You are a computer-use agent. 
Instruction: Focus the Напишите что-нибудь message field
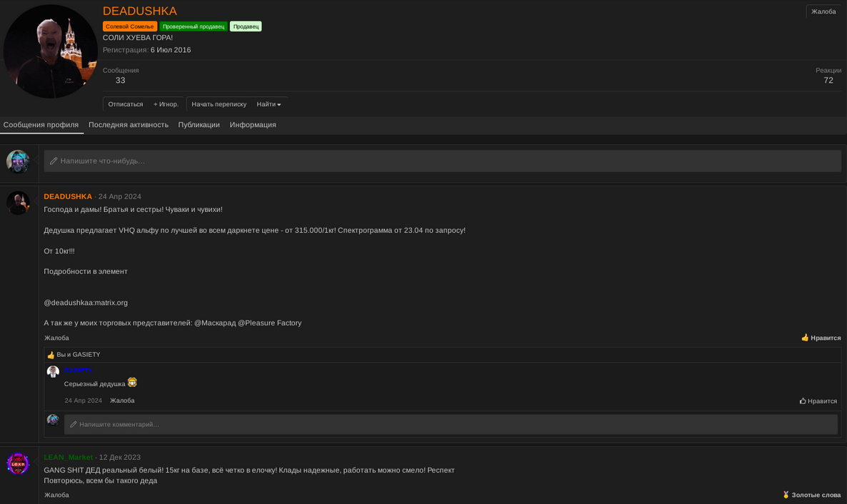pyautogui.click(x=443, y=161)
